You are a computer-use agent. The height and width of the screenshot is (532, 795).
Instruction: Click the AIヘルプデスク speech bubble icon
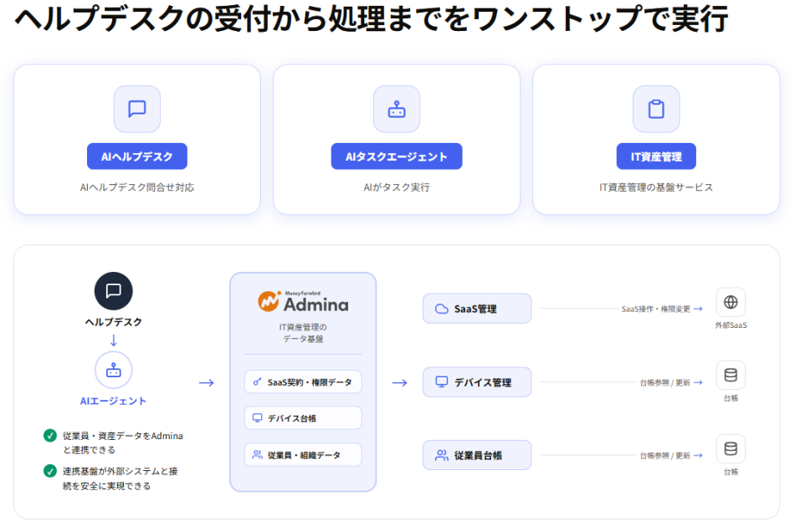click(x=136, y=110)
